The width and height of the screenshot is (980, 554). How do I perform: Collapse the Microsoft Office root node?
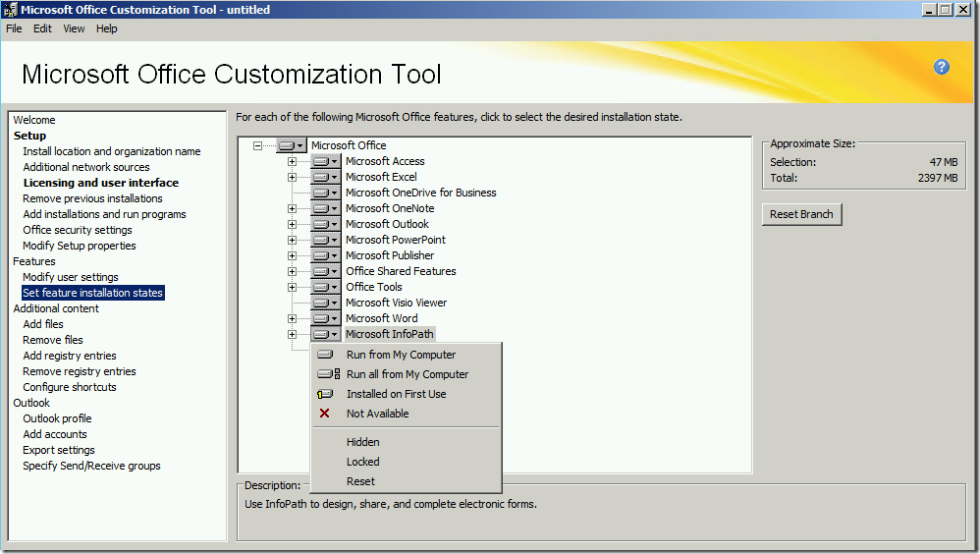coord(257,145)
